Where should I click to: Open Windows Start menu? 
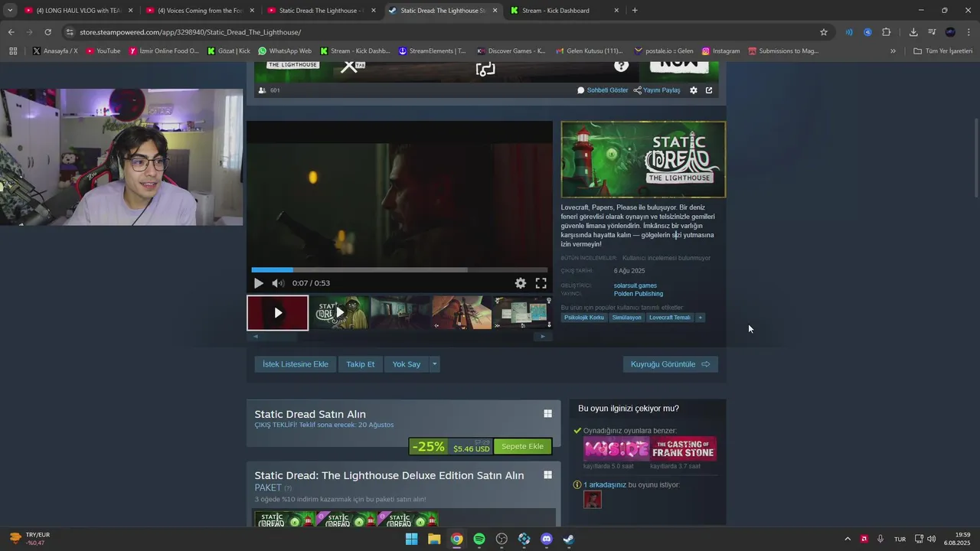[411, 539]
